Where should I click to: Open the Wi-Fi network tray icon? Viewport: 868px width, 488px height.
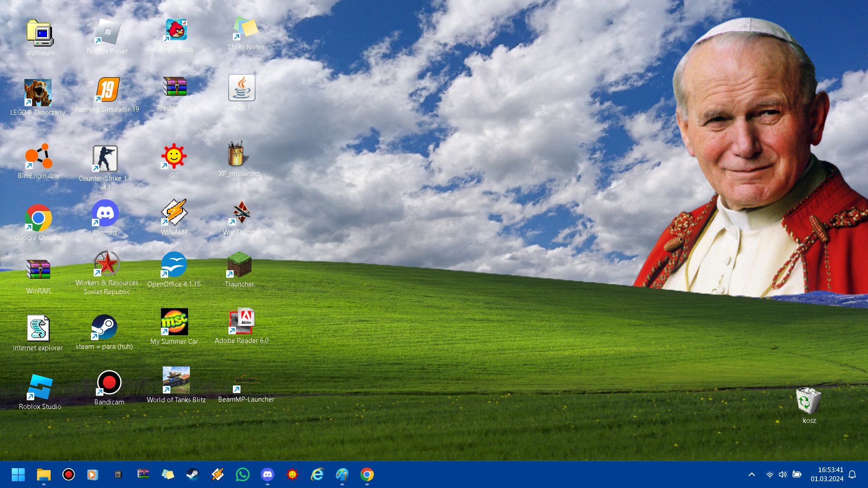click(x=769, y=474)
